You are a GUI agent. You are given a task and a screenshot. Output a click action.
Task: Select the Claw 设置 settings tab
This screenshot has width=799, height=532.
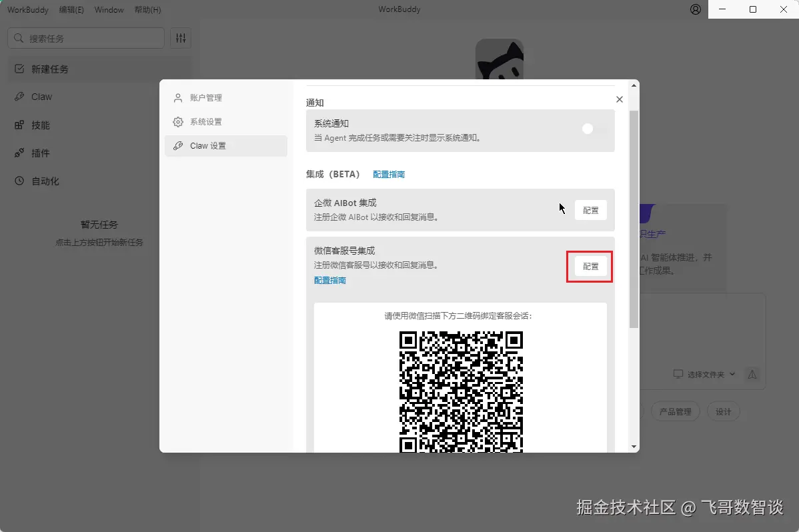click(x=225, y=146)
